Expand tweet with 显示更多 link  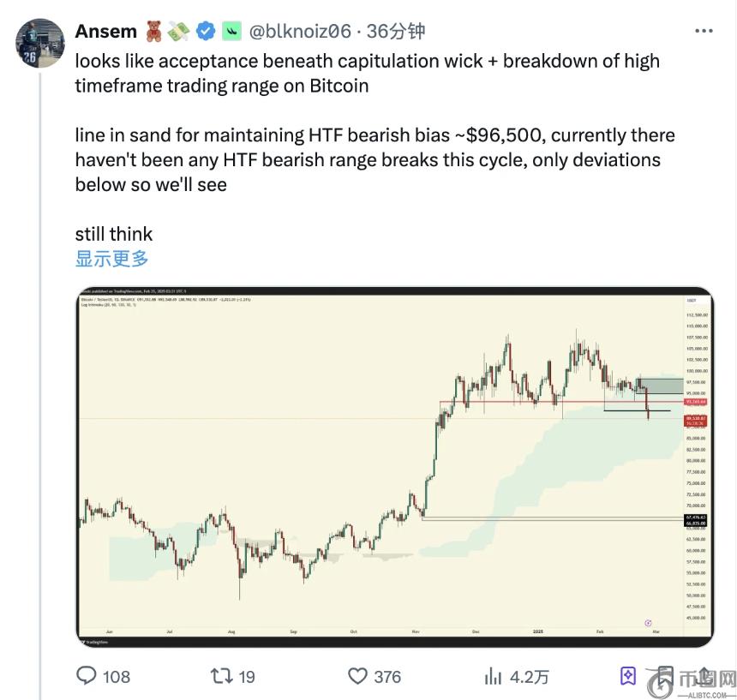tap(111, 258)
